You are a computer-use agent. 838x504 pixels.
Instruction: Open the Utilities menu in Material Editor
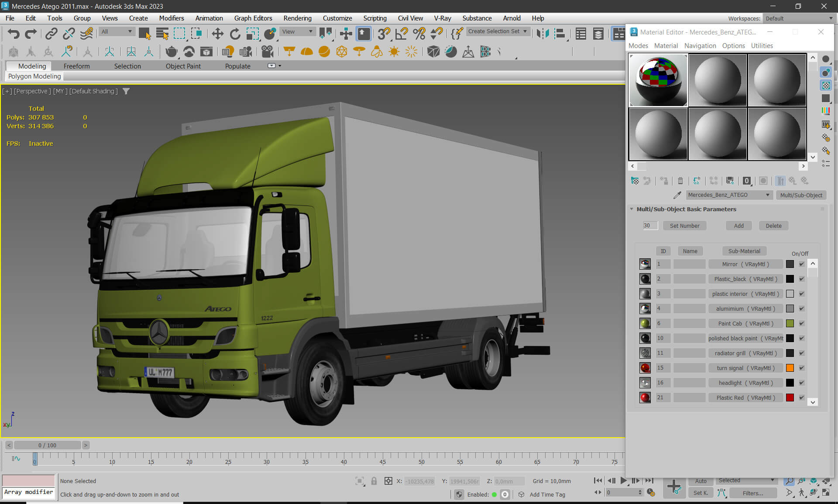point(762,45)
